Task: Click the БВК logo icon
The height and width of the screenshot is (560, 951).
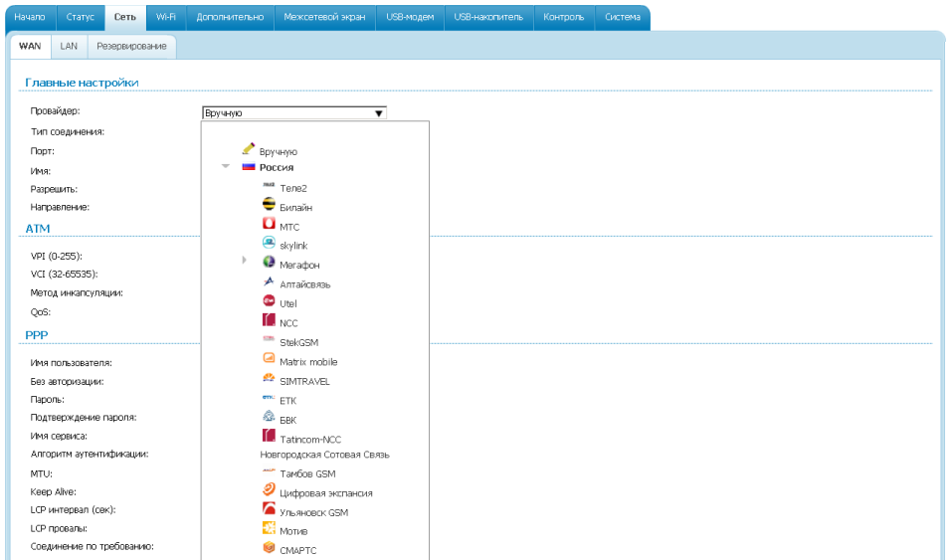Action: point(269,417)
